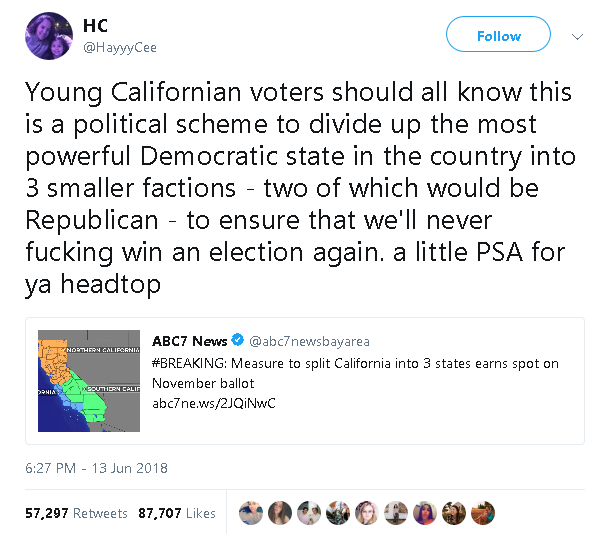Image resolution: width=607 pixels, height=534 pixels.
Task: Click the seventh liker avatar, purple background
Action: [423, 513]
